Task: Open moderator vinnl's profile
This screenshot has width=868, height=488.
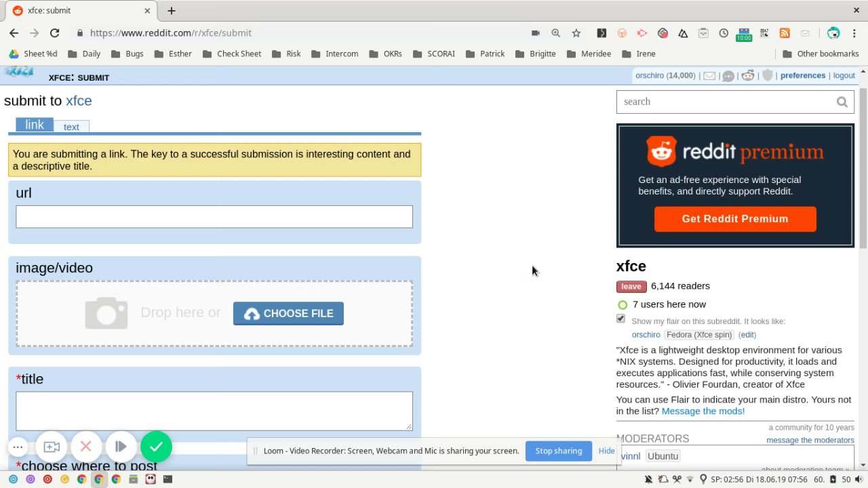Action: pos(631,456)
